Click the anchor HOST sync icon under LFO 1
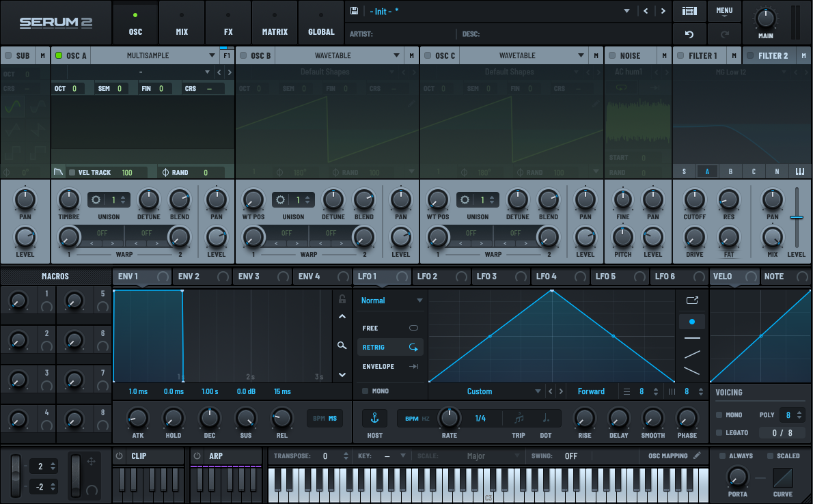 pyautogui.click(x=374, y=417)
